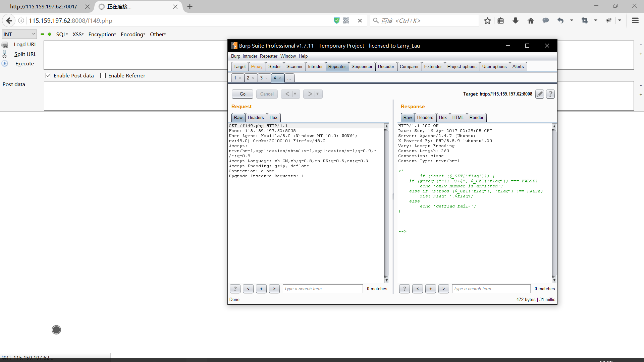644x362 pixels.
Task: Open the Firefox hamburger menu
Action: pyautogui.click(x=635, y=21)
